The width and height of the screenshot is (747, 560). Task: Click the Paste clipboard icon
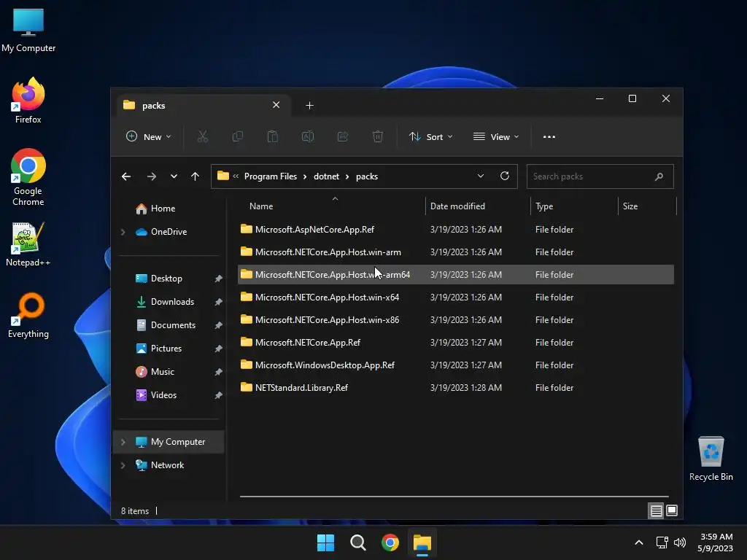[273, 136]
